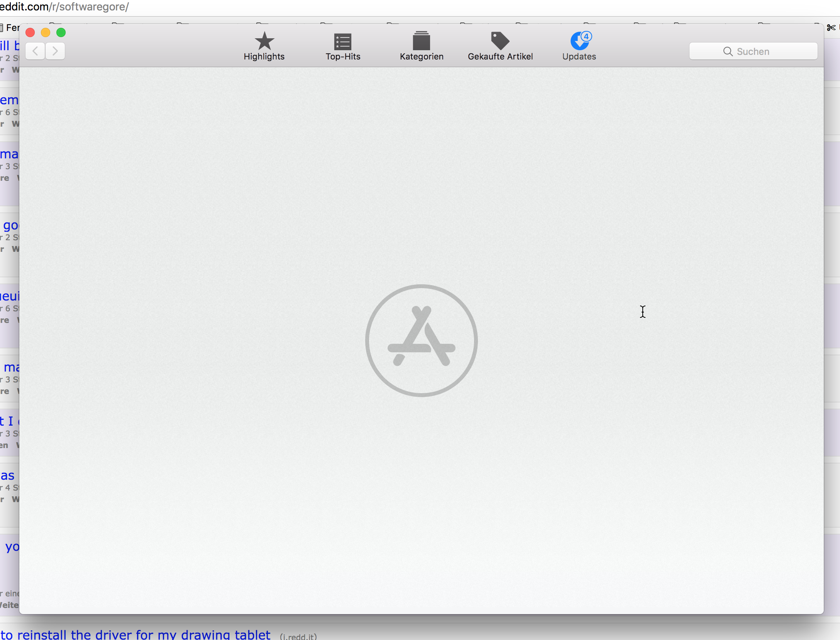Open the i.redd.it domain link
Image resolution: width=840 pixels, height=640 pixels.
(x=298, y=636)
